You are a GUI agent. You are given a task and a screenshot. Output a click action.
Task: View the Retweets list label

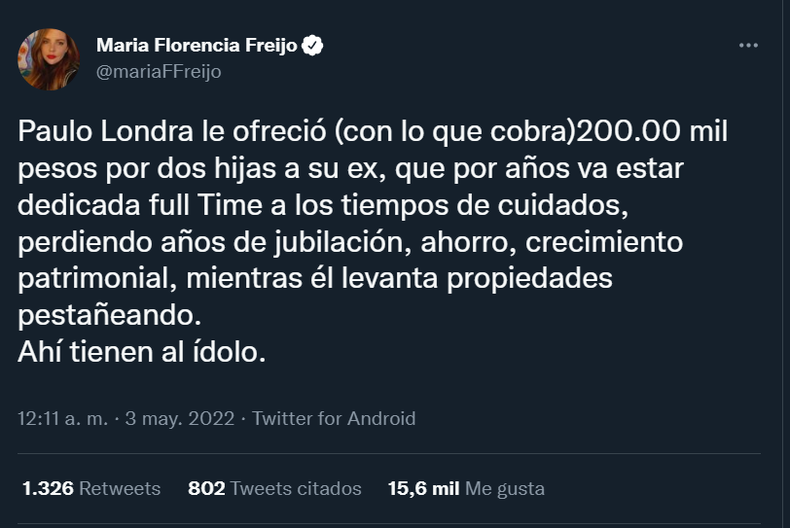120,488
